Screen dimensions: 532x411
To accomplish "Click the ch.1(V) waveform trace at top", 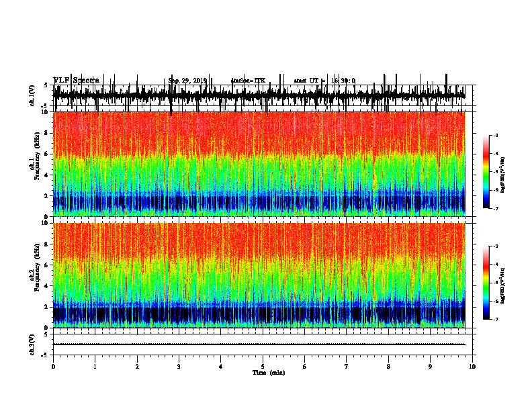I will coord(259,95).
